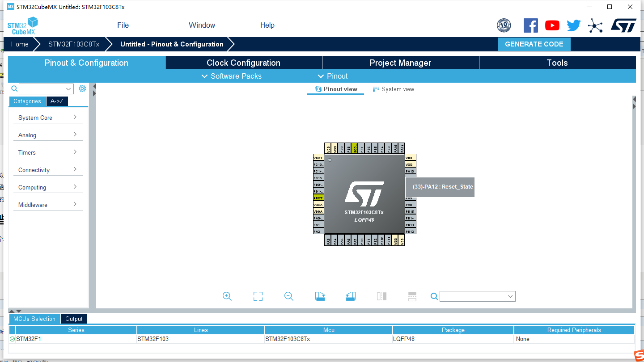Go to Home in the breadcrumb
This screenshot has height=362, width=644.
tap(20, 44)
